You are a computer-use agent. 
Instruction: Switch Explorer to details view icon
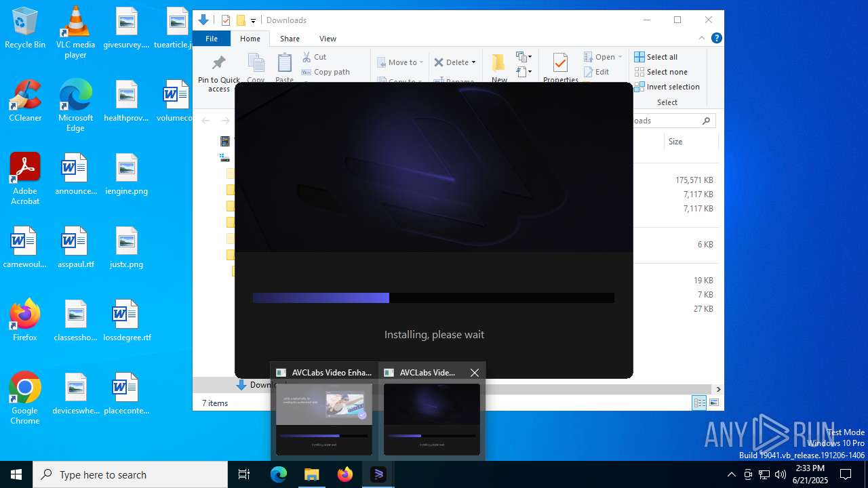(x=699, y=403)
